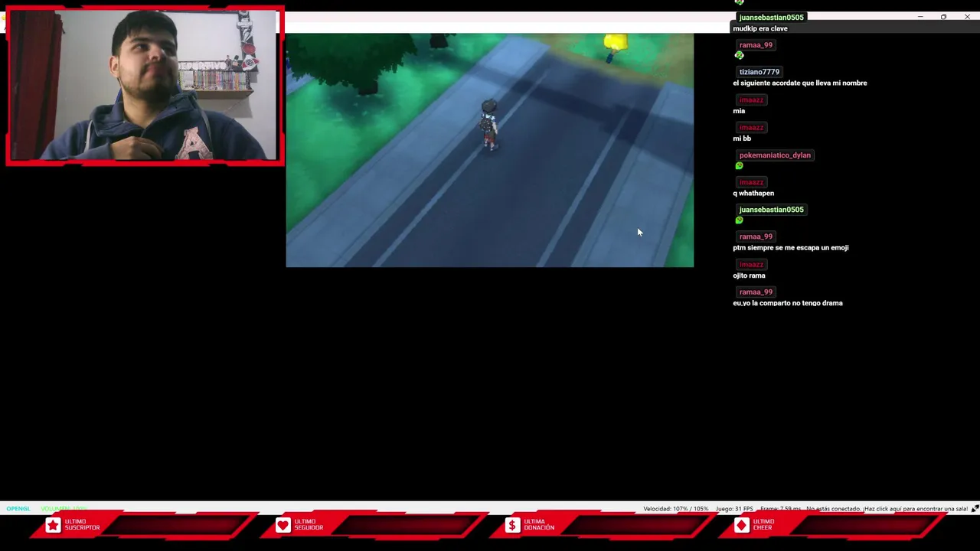Select 'el siguiente acordate que lleva mi nombre'
The width and height of the screenshot is (980, 551).
pyautogui.click(x=800, y=83)
